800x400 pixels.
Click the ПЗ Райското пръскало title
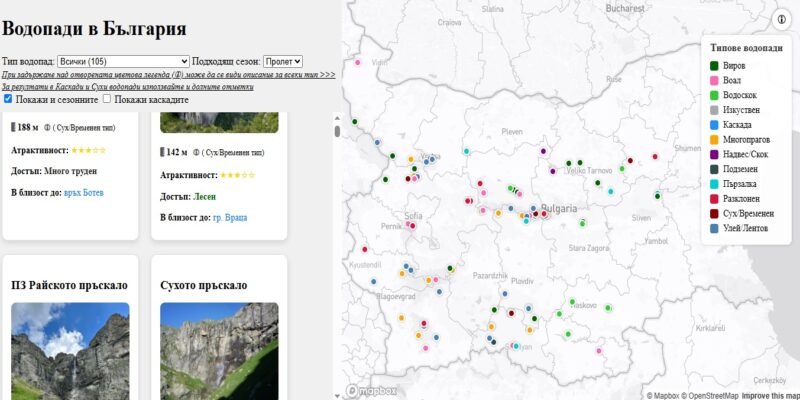69,285
